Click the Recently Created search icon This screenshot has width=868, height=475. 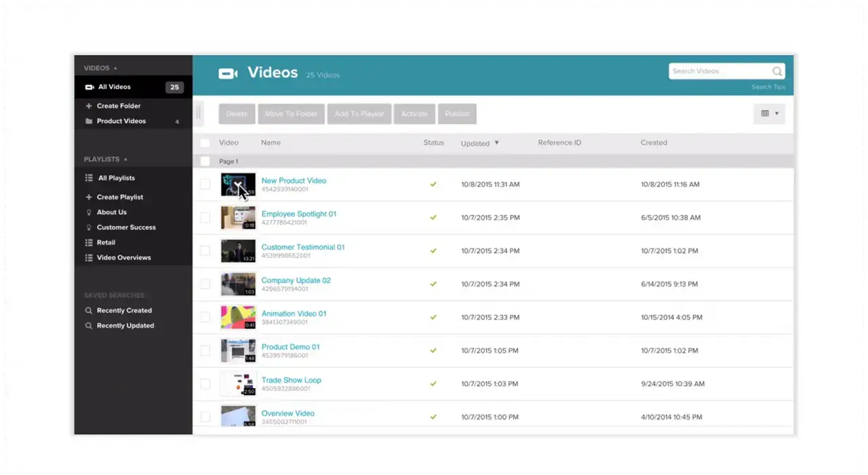88,310
